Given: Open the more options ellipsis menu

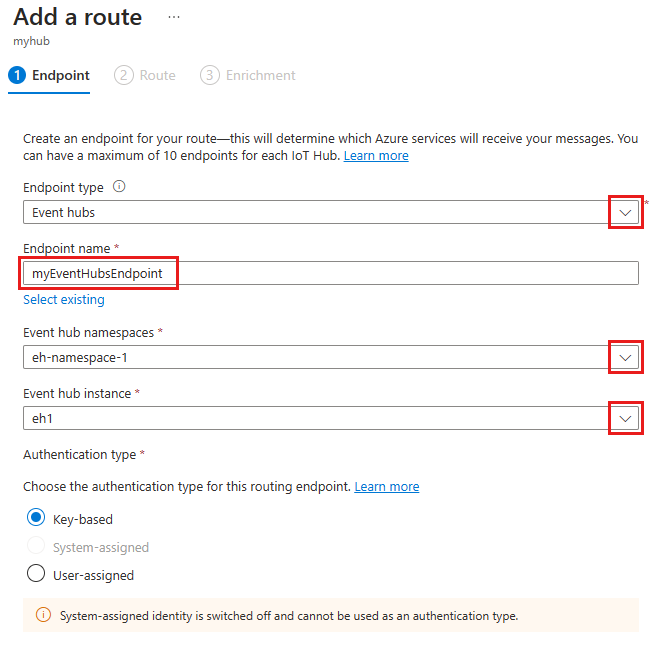Looking at the screenshot, I should 174,18.
